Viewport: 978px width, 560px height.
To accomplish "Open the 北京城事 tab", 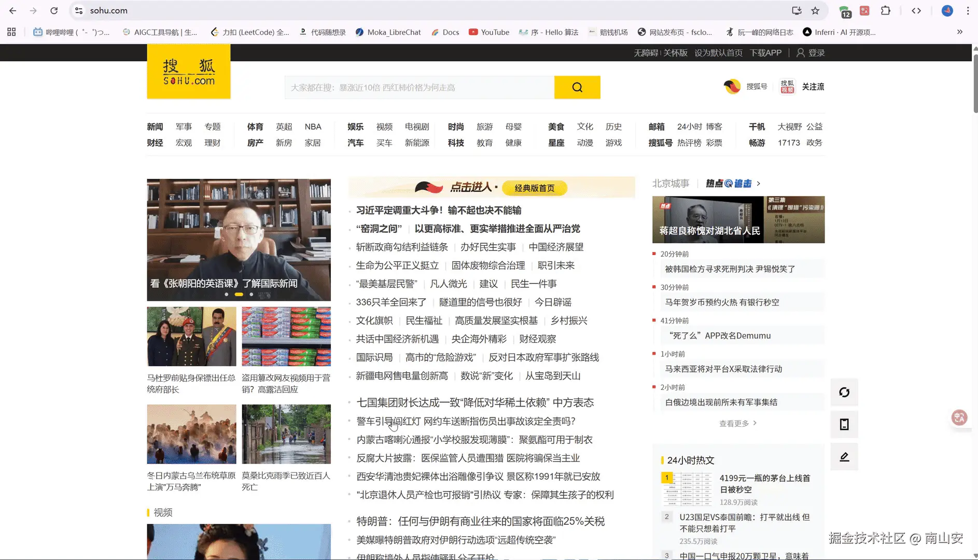I will point(670,184).
